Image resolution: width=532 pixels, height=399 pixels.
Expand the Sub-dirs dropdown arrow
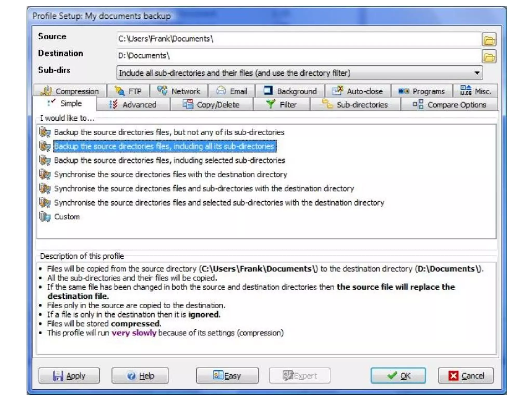coord(477,73)
